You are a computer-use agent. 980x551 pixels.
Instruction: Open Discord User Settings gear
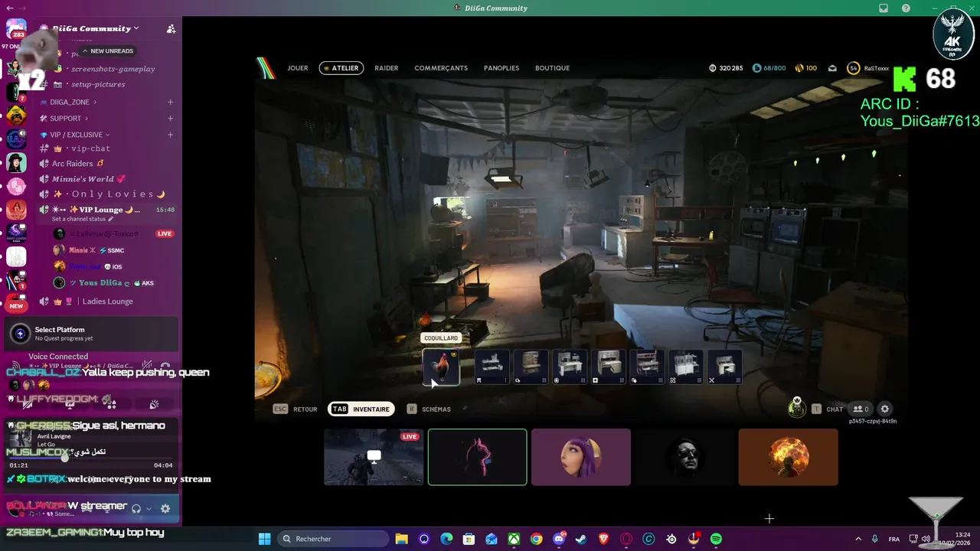click(x=165, y=508)
